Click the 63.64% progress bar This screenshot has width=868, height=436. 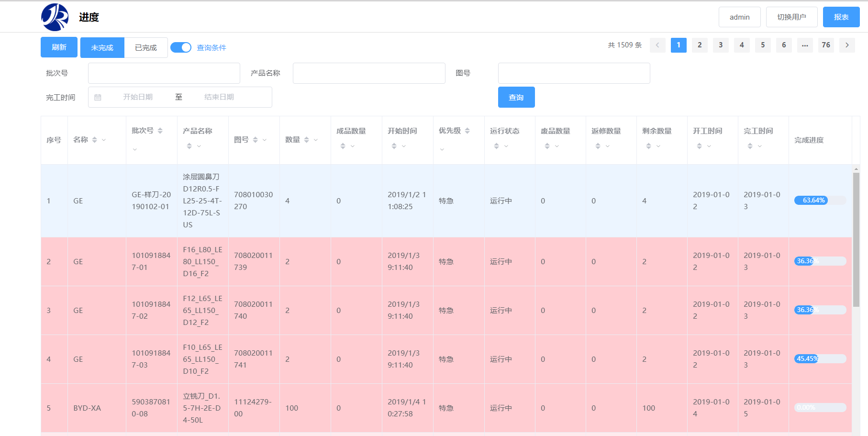(820, 200)
